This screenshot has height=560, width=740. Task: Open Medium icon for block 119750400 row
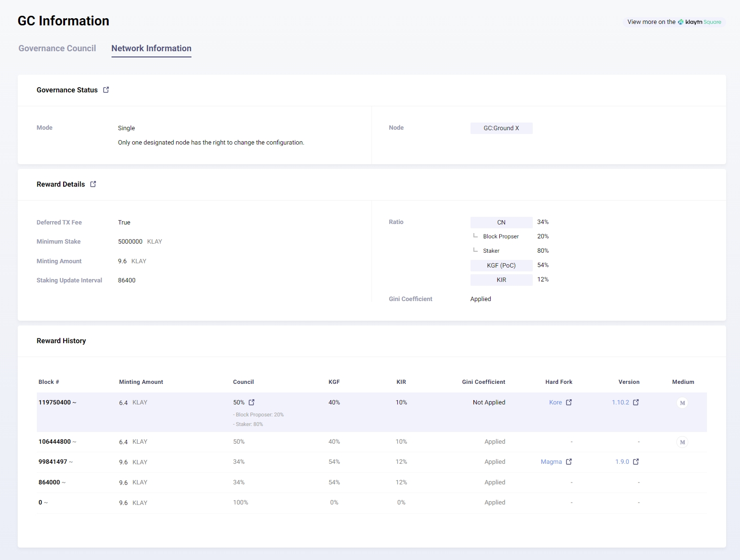coord(683,403)
